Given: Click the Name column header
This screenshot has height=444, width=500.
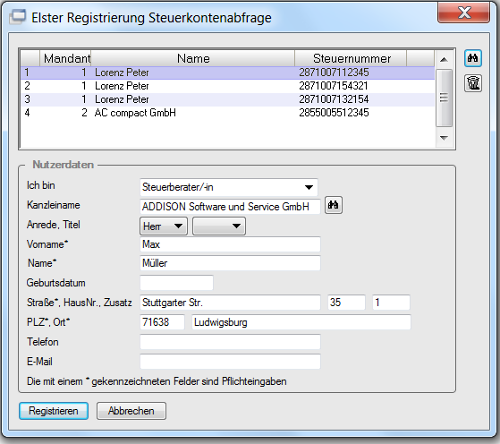Looking at the screenshot, I should coord(193,58).
